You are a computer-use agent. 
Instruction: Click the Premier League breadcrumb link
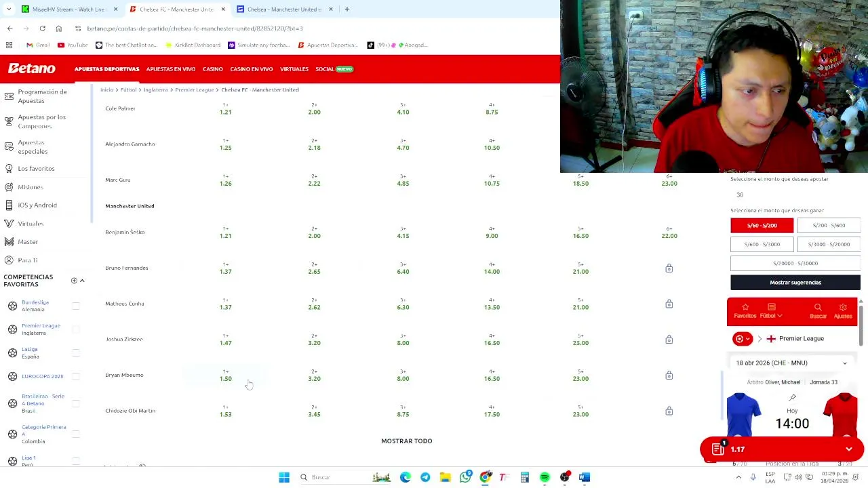point(195,89)
